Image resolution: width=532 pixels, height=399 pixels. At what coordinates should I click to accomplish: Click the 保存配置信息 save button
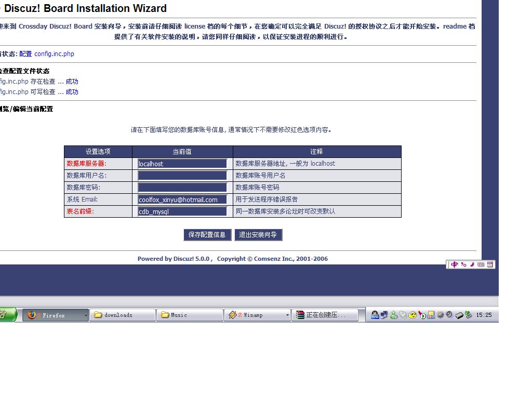pyautogui.click(x=207, y=235)
